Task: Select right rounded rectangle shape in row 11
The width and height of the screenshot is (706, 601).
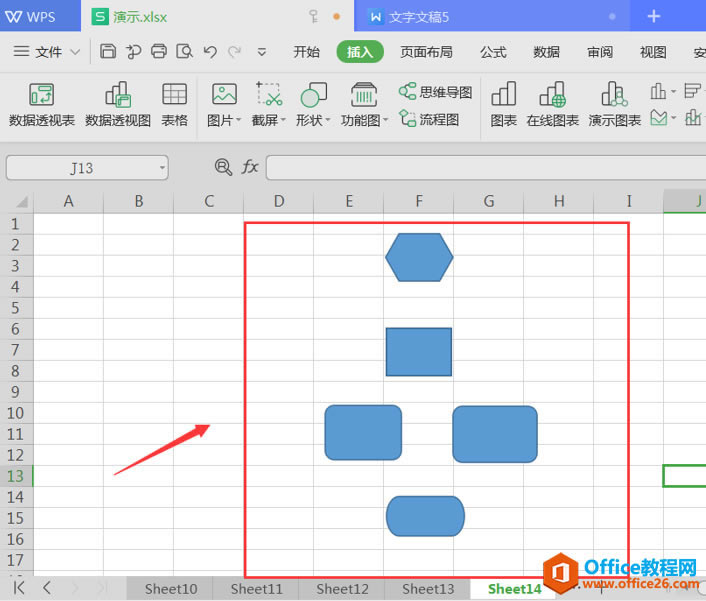Action: (495, 434)
